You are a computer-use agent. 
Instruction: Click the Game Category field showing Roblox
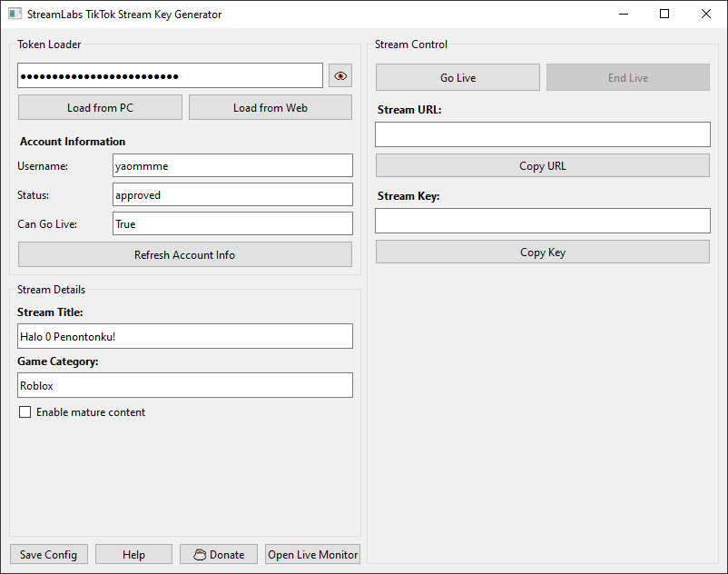tap(184, 385)
